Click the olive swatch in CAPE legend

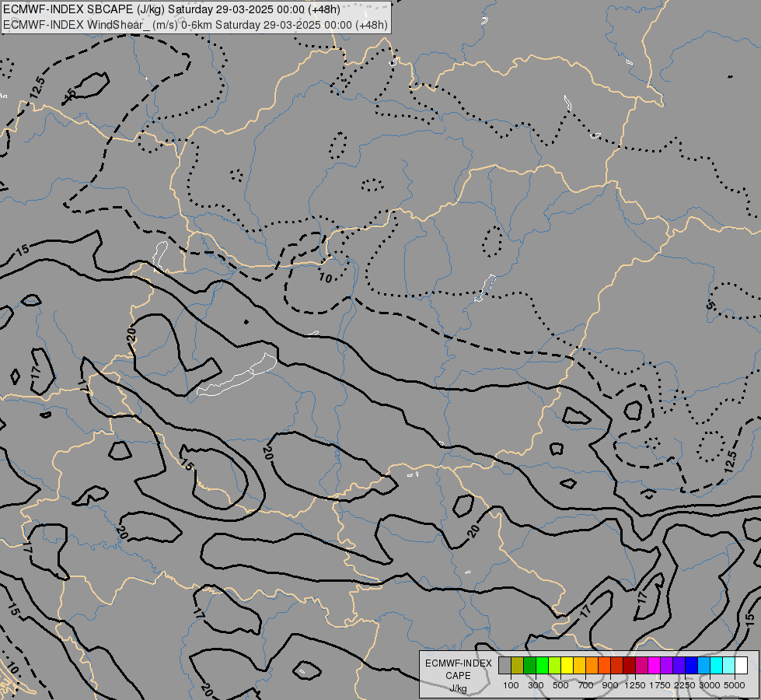(518, 666)
